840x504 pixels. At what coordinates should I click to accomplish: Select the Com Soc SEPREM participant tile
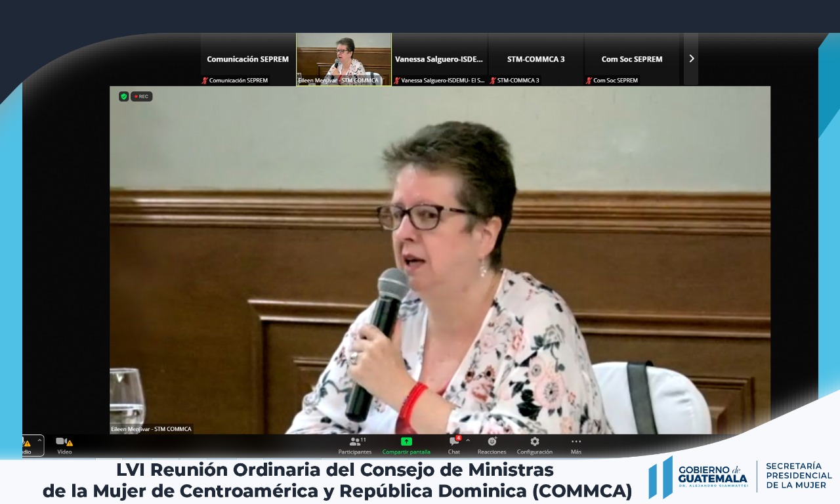(x=631, y=59)
